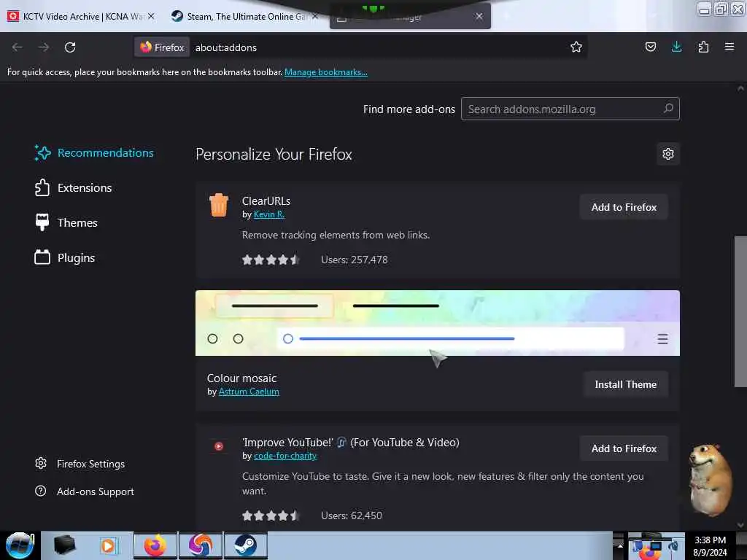Click the Firefox identity badge in address bar
747x560 pixels.
point(162,47)
